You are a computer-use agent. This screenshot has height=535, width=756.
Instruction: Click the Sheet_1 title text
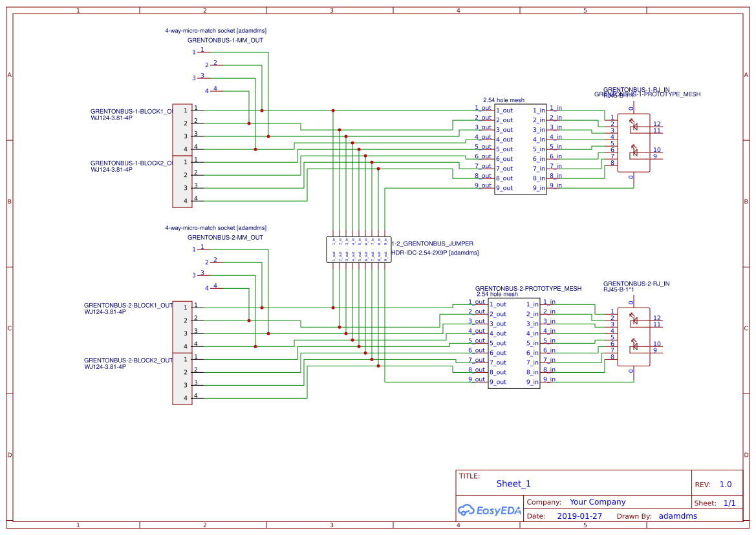513,483
